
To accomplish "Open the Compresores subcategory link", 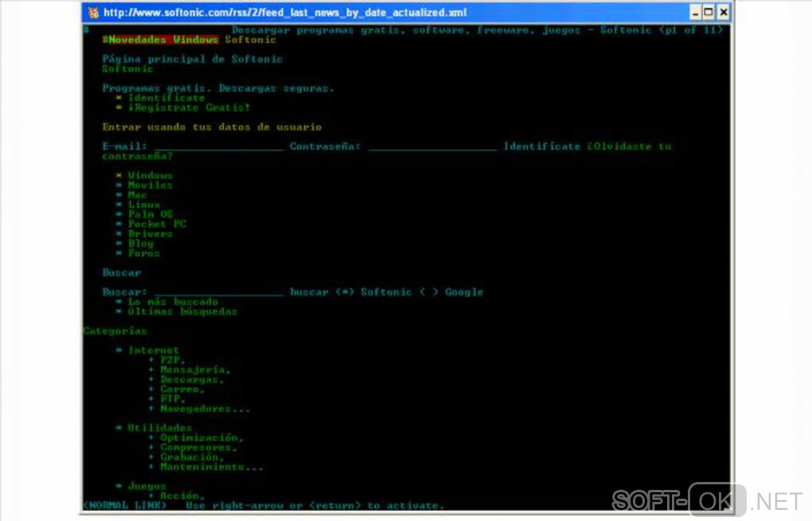I will (195, 448).
